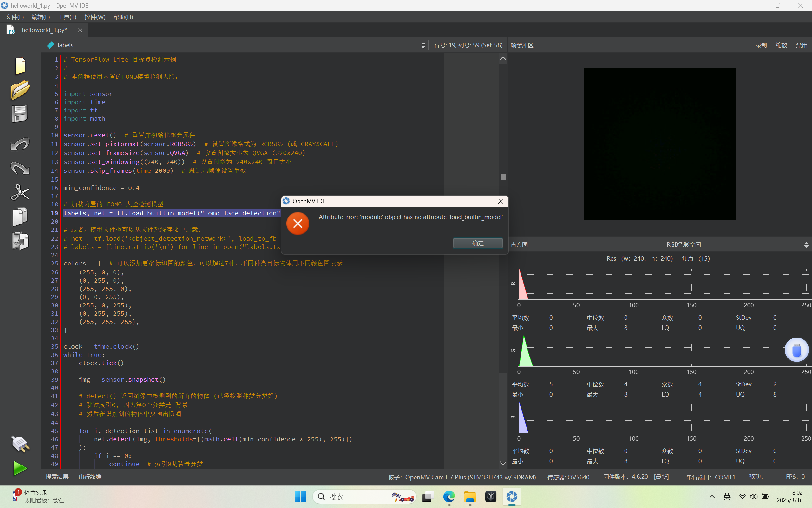
Task: Select the helloworld_1.py tab
Action: pos(44,30)
